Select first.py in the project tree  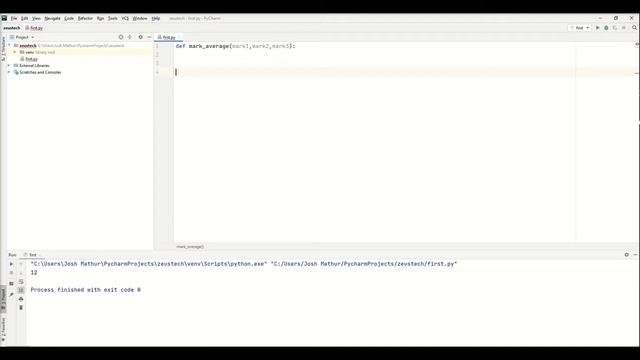[29, 59]
